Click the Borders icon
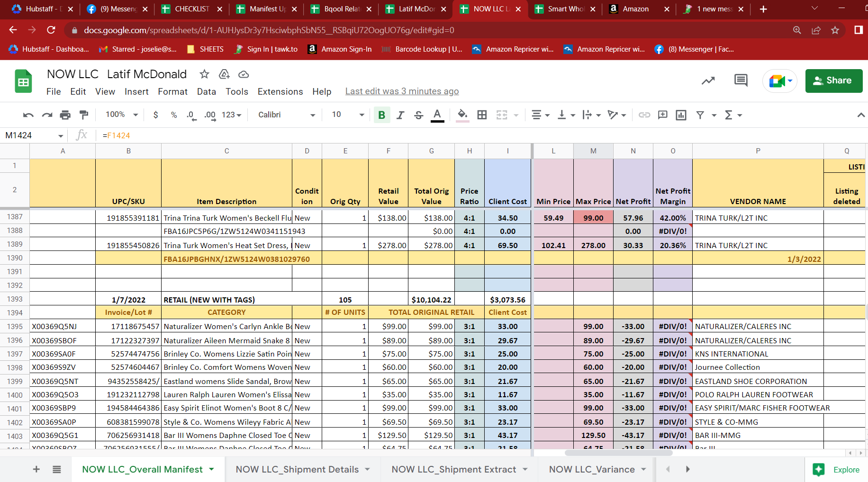This screenshot has height=482, width=868. tap(482, 115)
